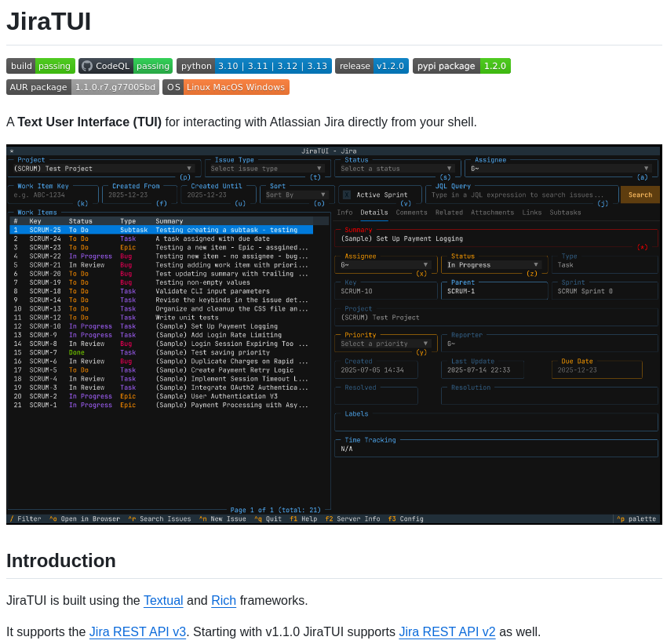667x644 pixels.
Task: Select SCRUM-10 Set Up Payment Logging row
Action: click(161, 326)
